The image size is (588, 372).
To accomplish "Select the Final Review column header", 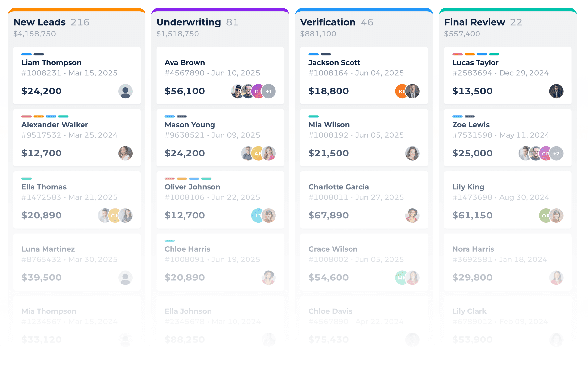I will (474, 22).
